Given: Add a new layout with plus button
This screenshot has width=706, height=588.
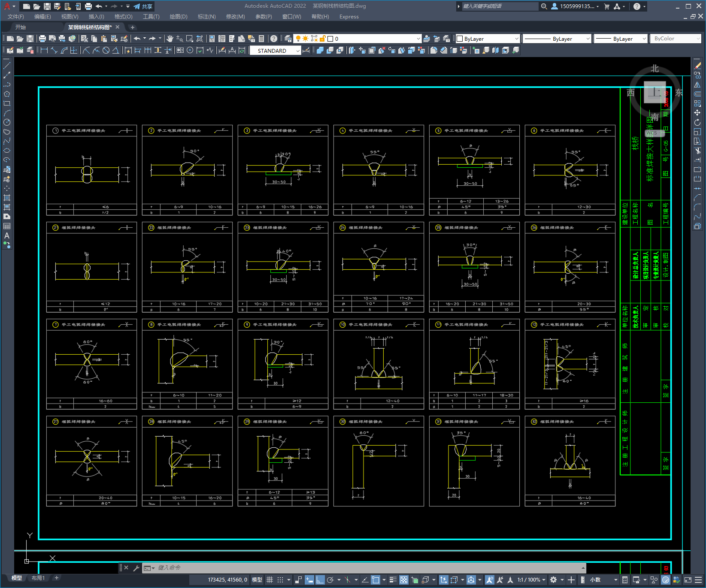Looking at the screenshot, I should 56,578.
